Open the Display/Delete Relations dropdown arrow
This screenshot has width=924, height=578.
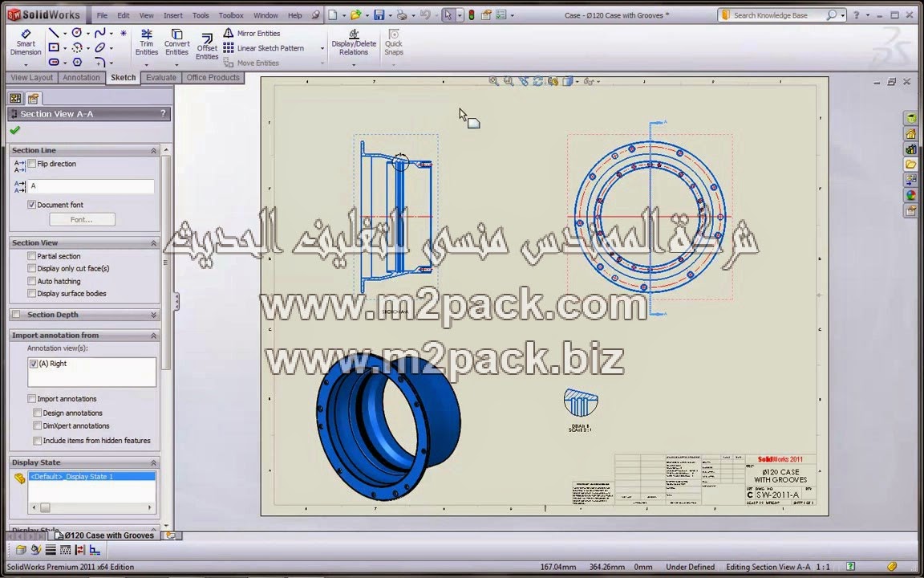(x=354, y=64)
